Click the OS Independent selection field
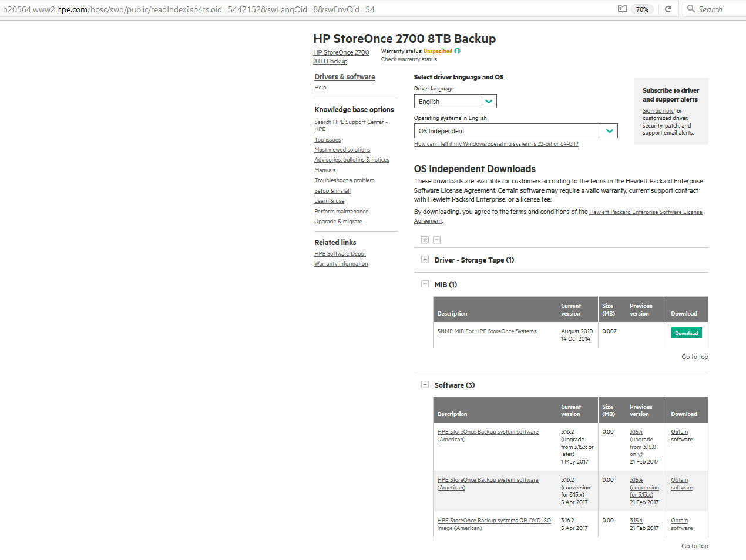 pos(508,131)
